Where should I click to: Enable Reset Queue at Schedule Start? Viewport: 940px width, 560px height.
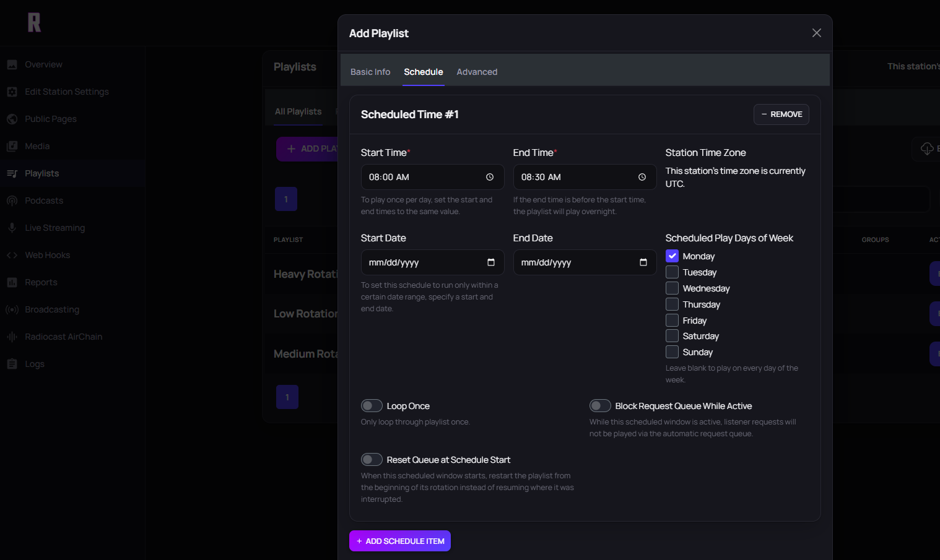pyautogui.click(x=372, y=460)
